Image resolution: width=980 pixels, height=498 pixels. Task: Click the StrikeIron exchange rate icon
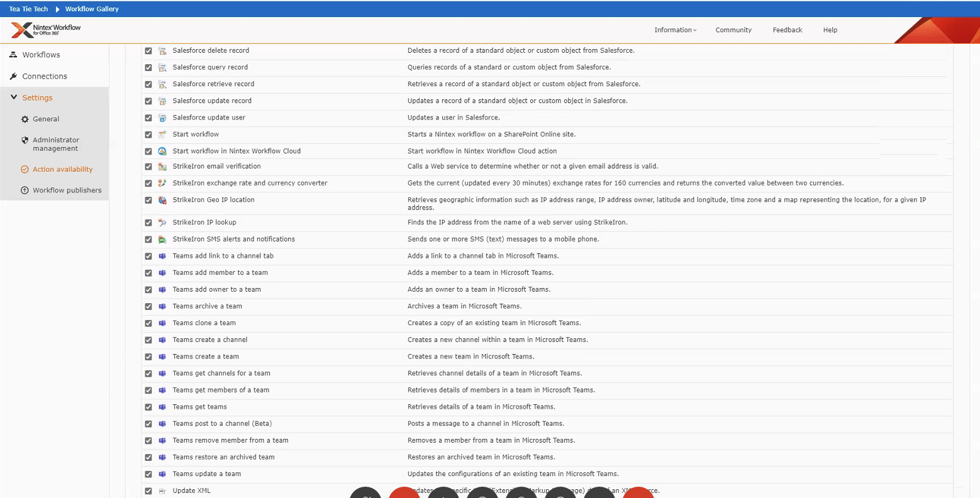pyautogui.click(x=162, y=184)
